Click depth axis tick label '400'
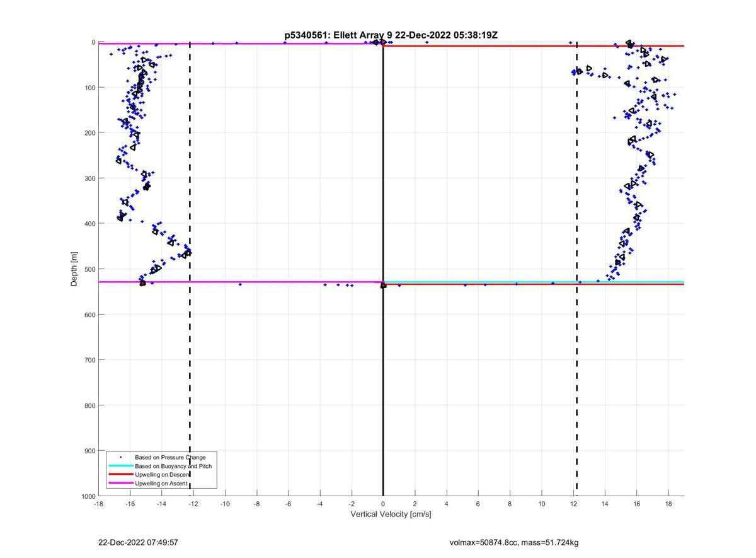The image size is (756, 558). [x=89, y=224]
